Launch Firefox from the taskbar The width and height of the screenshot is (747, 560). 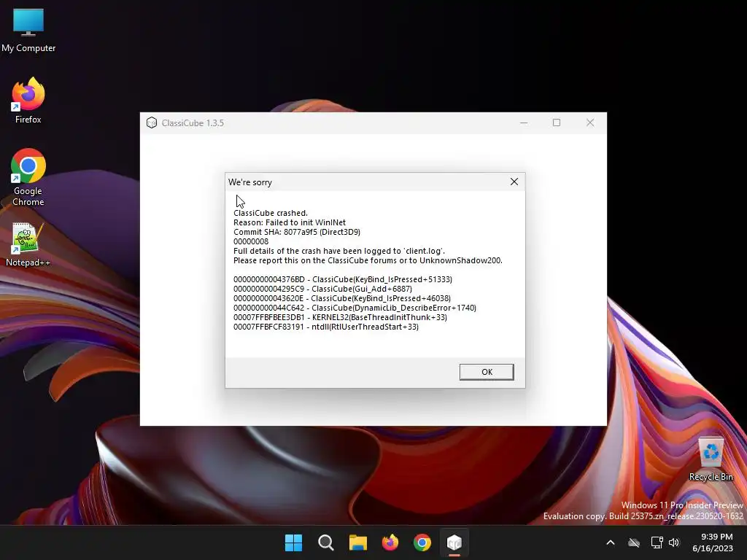(390, 542)
